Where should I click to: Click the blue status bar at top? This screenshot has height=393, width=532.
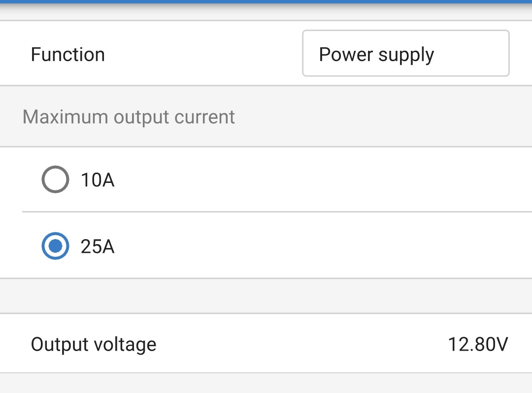(x=266, y=2)
